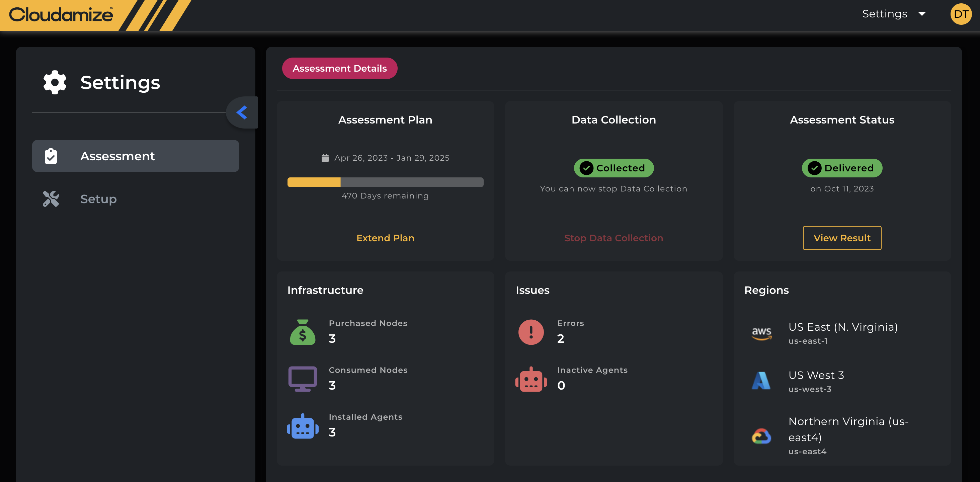Click the Delivered status badge
Screen dimensions: 980x482
click(x=841, y=168)
